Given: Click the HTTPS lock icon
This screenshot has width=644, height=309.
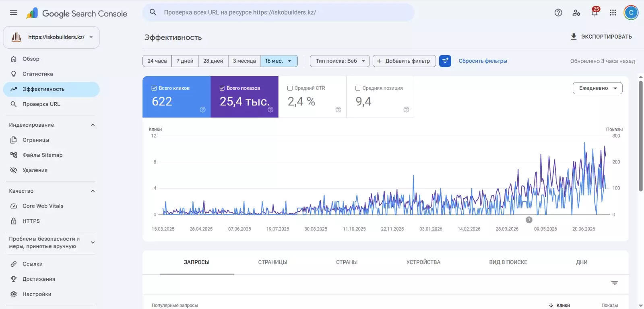Looking at the screenshot, I should [x=14, y=221].
